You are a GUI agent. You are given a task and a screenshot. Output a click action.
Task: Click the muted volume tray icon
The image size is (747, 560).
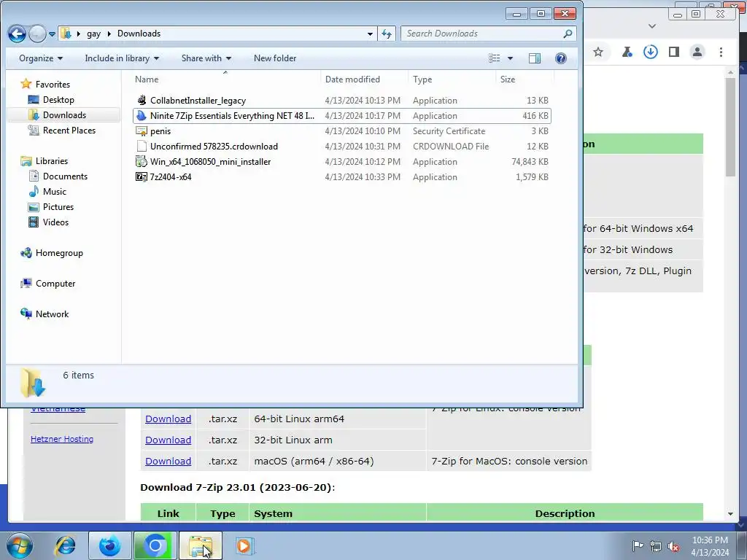click(673, 546)
